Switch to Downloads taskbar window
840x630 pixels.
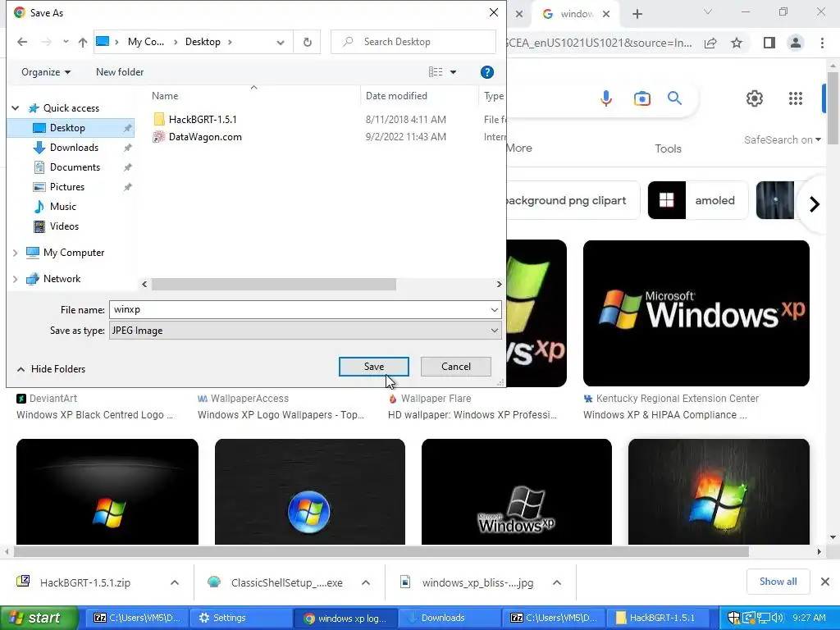coord(450,618)
